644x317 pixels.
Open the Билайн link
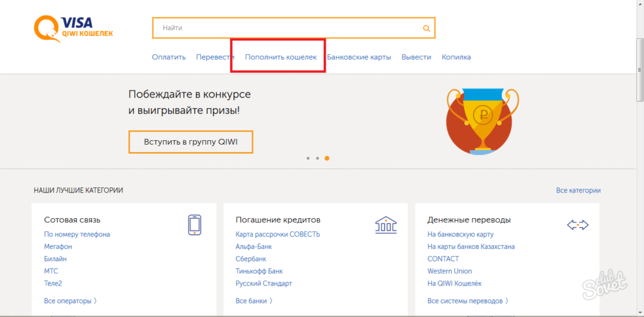(55, 259)
